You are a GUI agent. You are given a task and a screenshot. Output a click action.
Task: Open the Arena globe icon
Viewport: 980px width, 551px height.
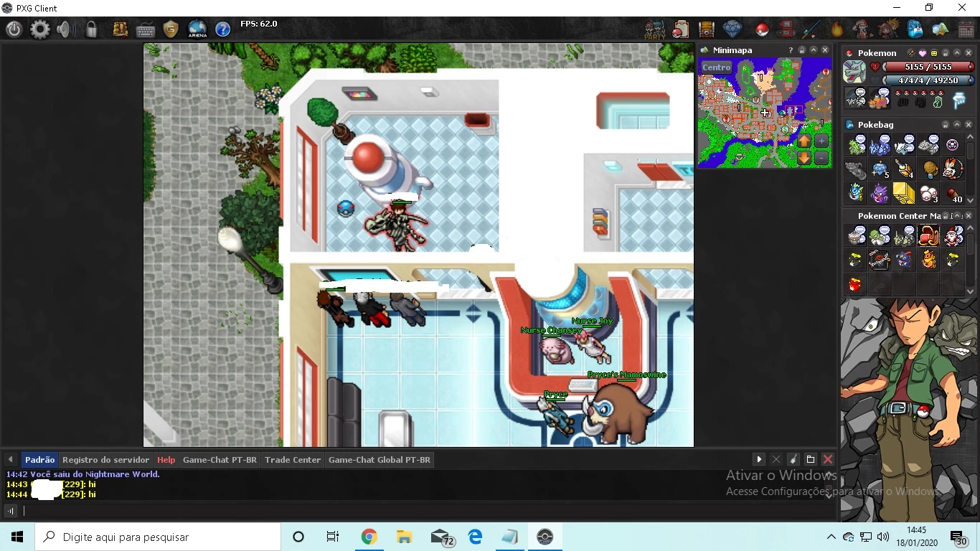tap(197, 29)
